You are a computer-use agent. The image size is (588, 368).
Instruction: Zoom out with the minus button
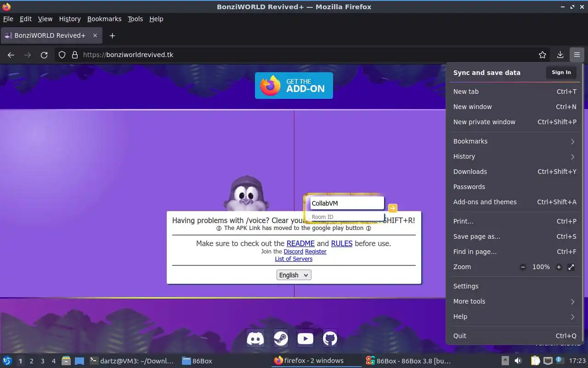click(523, 267)
